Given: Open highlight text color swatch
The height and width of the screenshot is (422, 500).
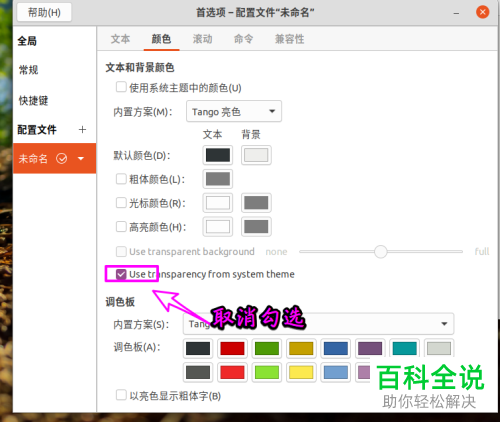Looking at the screenshot, I should point(218,227).
